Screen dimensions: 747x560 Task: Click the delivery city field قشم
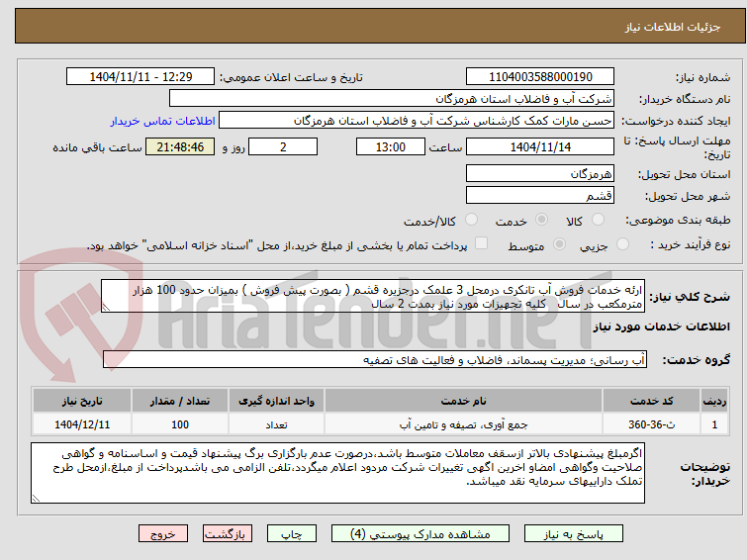[x=540, y=195]
